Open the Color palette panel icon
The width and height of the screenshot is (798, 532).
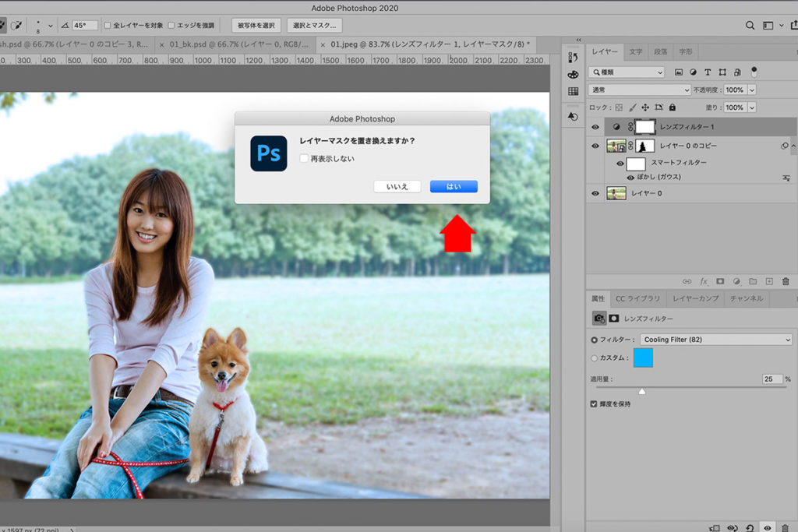tap(573, 74)
